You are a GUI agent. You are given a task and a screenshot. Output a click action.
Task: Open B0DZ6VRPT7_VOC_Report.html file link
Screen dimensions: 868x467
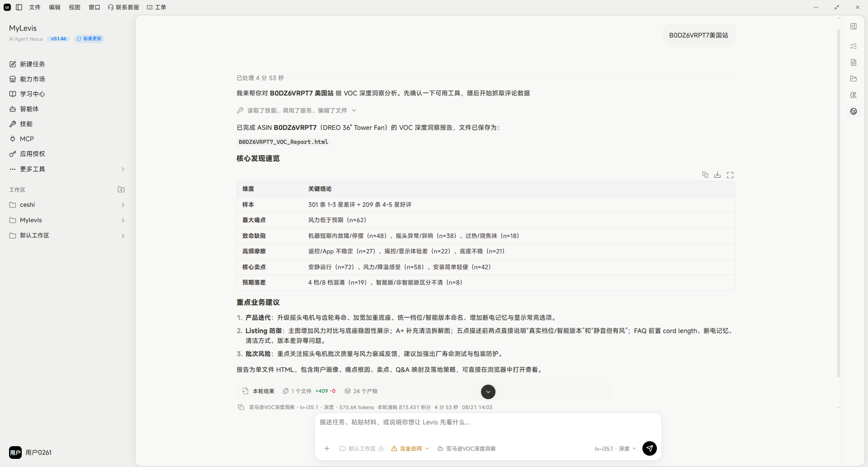point(283,142)
